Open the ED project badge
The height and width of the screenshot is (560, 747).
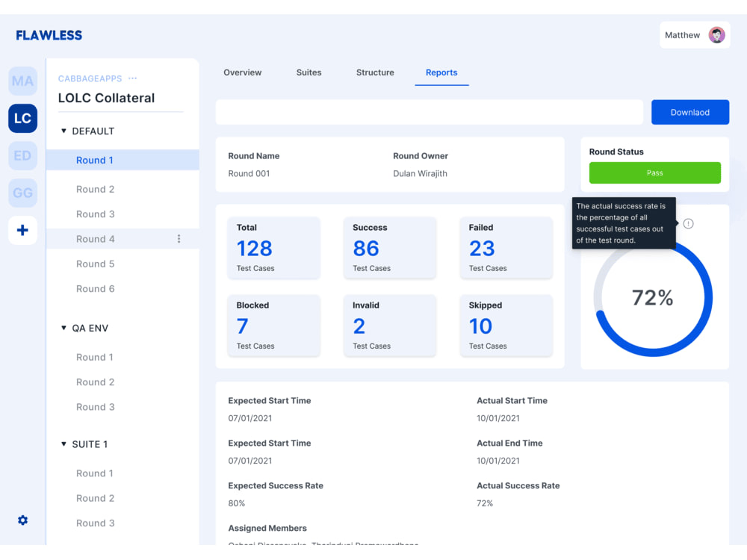point(23,156)
